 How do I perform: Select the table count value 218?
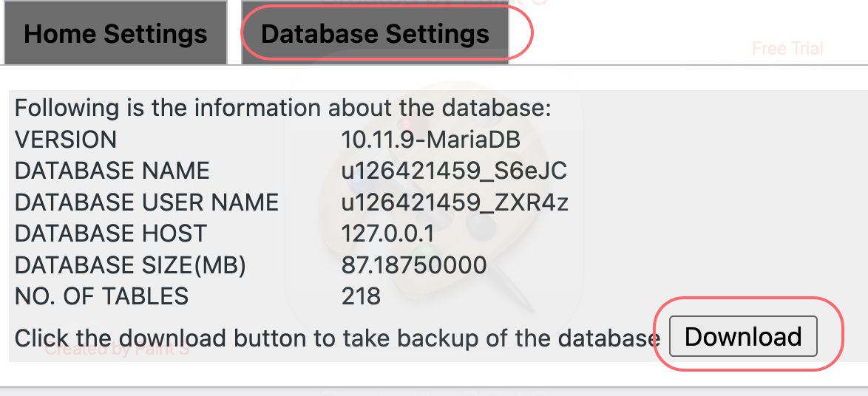click(x=361, y=296)
